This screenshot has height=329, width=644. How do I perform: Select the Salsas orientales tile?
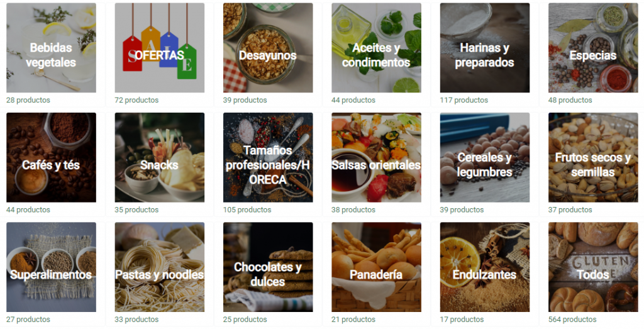pos(376,157)
